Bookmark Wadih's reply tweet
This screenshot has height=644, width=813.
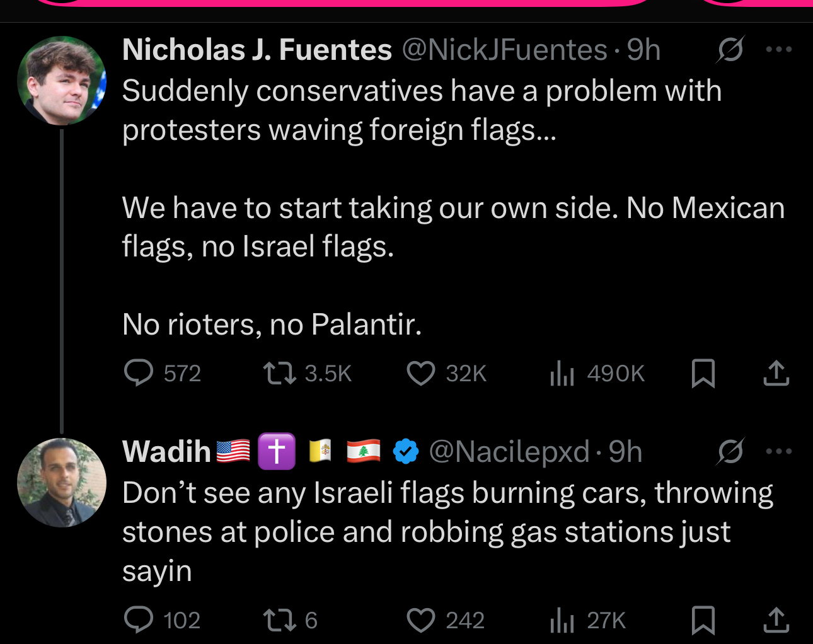pyautogui.click(x=703, y=620)
